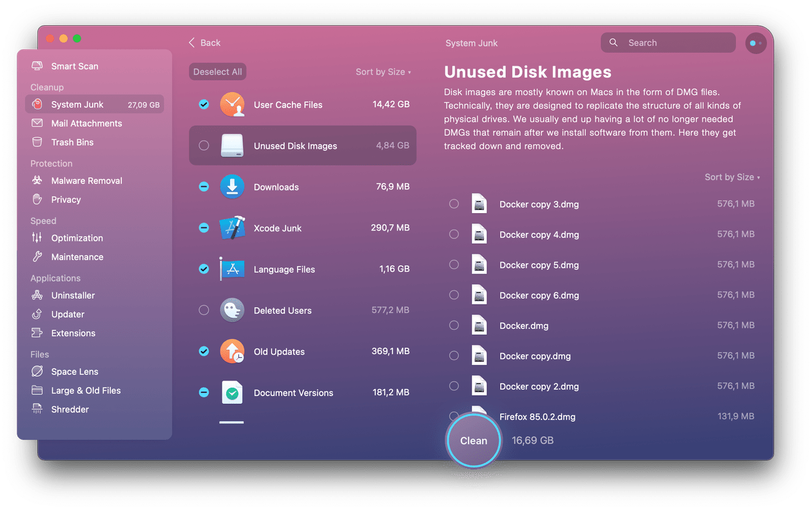Click the Maintenance wrench icon
This screenshot has width=812, height=510.
(37, 257)
